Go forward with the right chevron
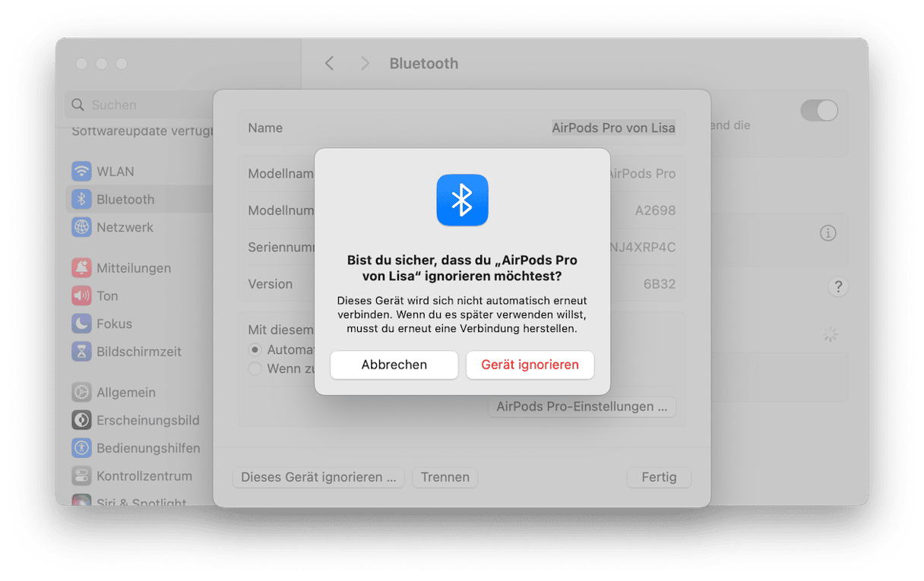924x581 pixels. click(x=365, y=63)
